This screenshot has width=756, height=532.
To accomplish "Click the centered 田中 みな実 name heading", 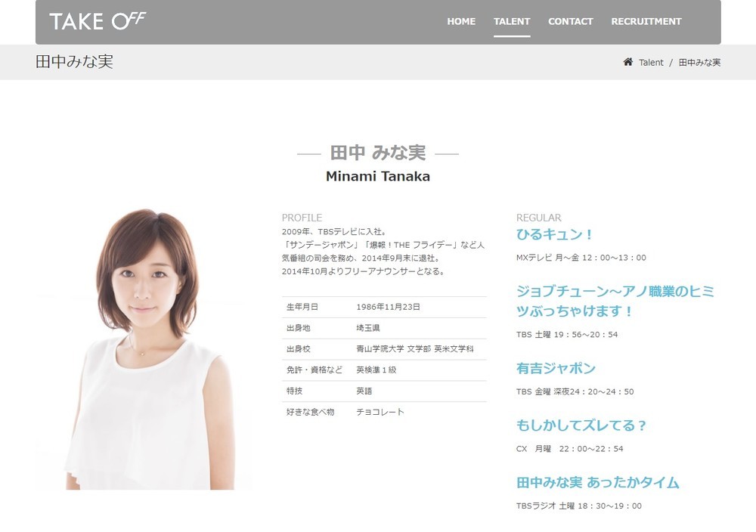I will coord(378,153).
